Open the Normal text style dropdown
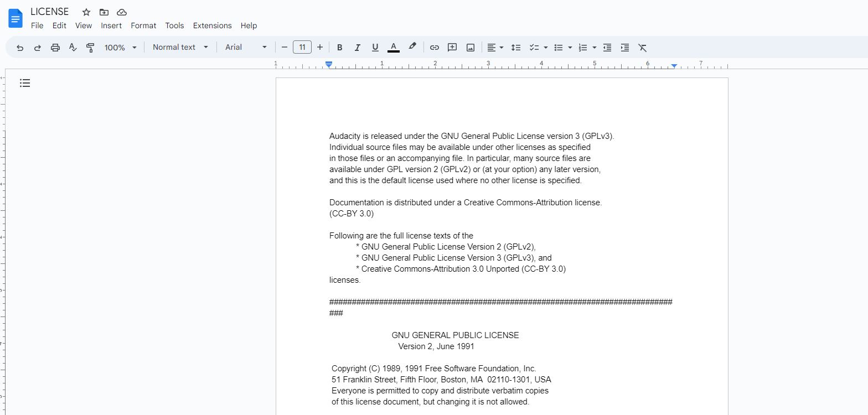868x415 pixels. (180, 48)
